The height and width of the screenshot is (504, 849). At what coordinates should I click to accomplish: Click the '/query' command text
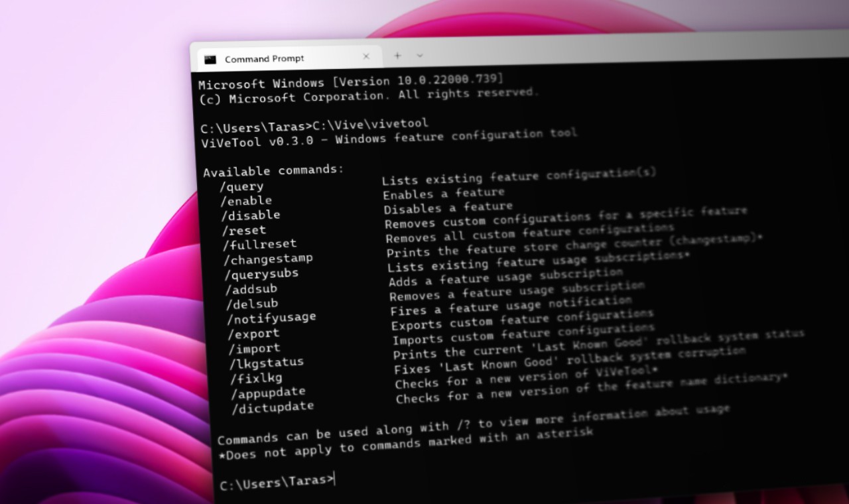point(241,186)
